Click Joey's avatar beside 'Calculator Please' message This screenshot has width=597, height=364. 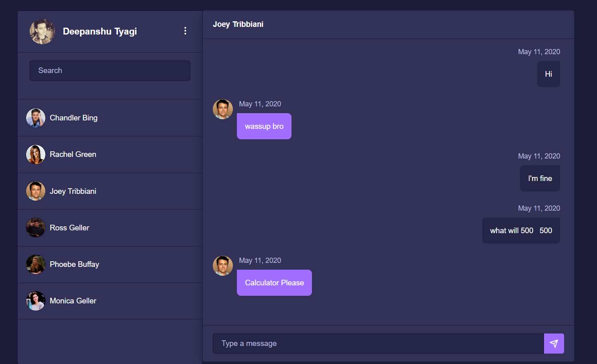[222, 265]
